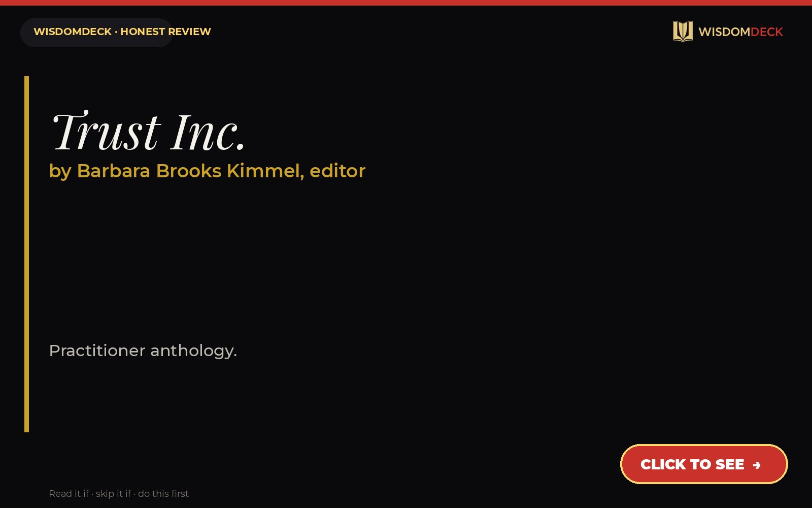812x508 pixels.
Task: Click the 'Read it if · skip it if · do this first' footer text
Action: coord(119,493)
